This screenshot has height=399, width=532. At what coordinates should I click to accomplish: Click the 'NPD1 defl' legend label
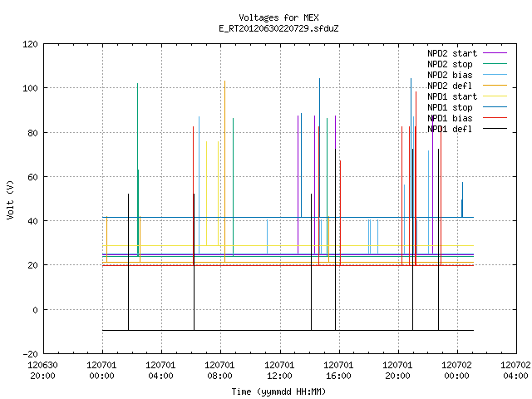point(450,130)
